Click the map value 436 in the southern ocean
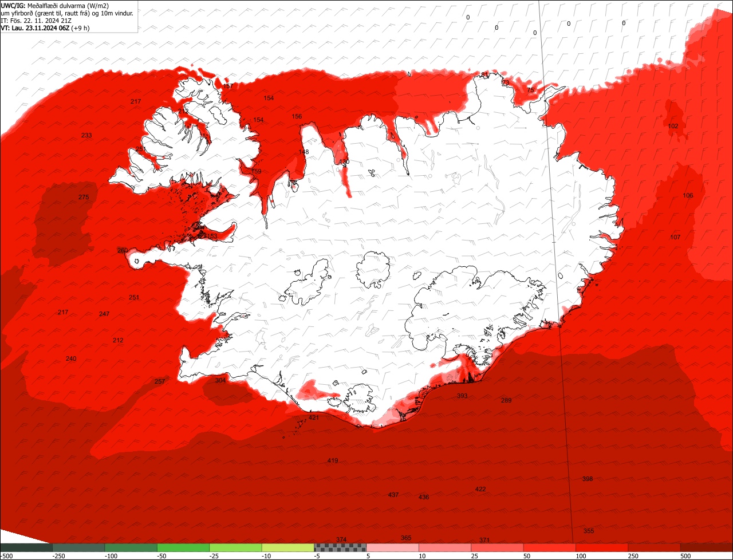The height and width of the screenshot is (560, 733). pos(424,498)
